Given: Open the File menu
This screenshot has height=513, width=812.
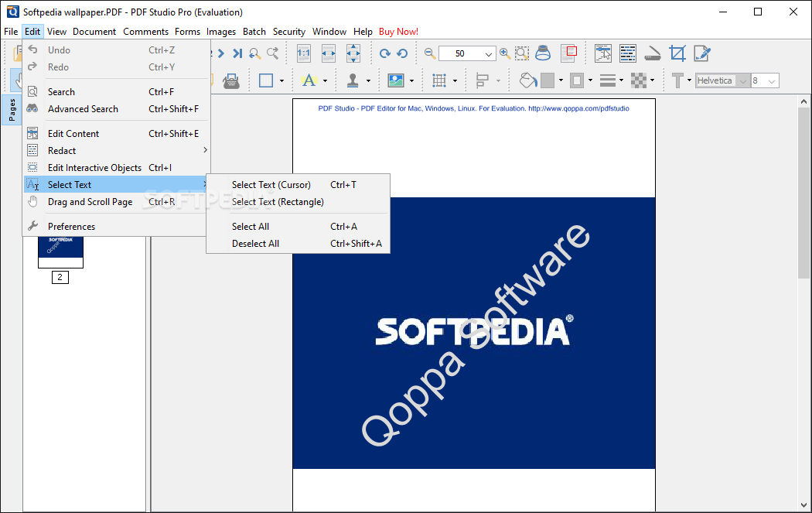Looking at the screenshot, I should pyautogui.click(x=11, y=32).
